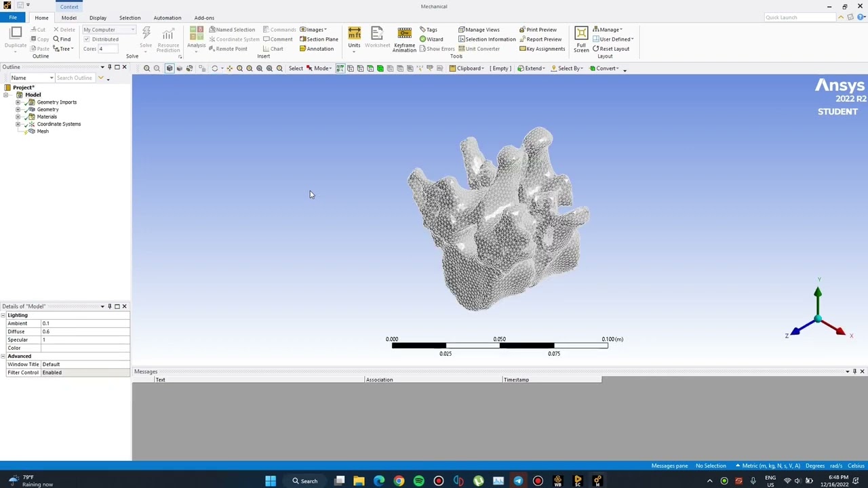Open the My Computer solve dropdown

109,30
